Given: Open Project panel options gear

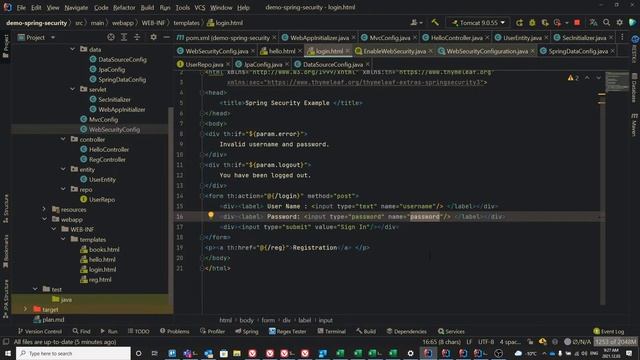Looking at the screenshot, I should pyautogui.click(x=153, y=37).
